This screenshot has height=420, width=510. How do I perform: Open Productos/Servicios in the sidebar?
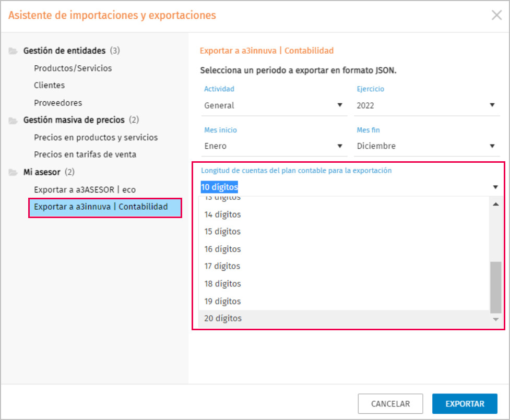(73, 68)
